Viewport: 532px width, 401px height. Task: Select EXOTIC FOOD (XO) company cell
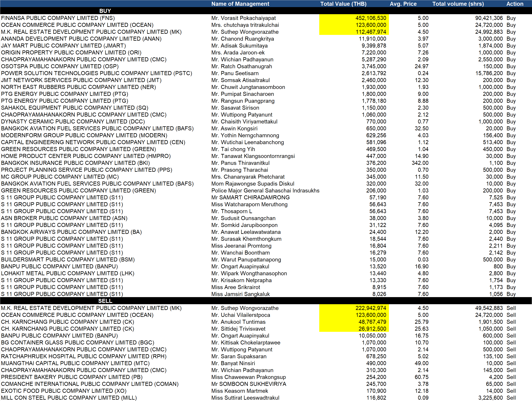pyautogui.click(x=64, y=391)
